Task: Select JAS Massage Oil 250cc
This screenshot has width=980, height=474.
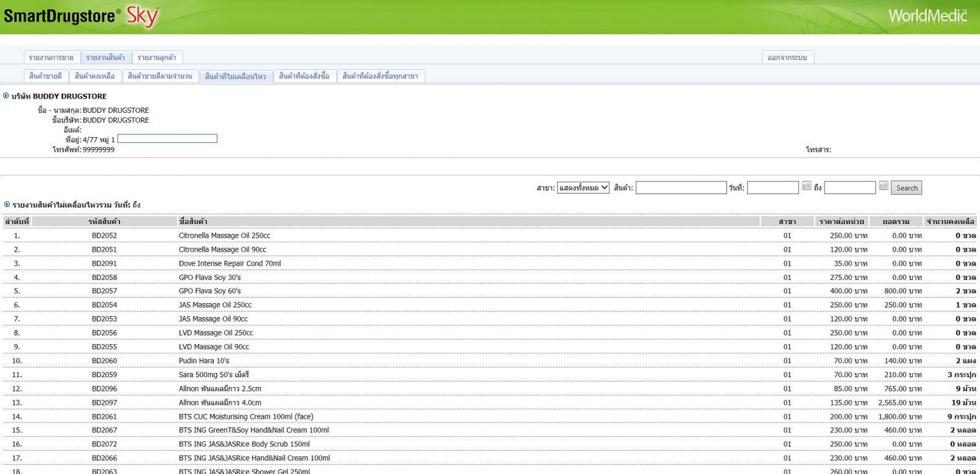Action: coord(215,305)
